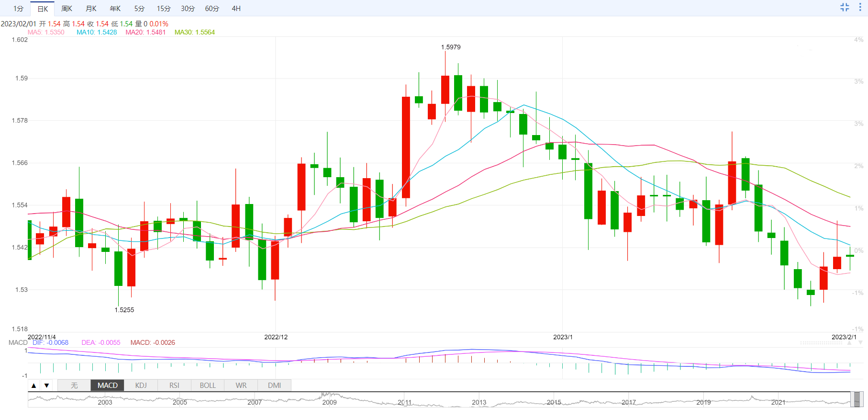Viewport: 868px width, 420px height.
Task: Click the 2023/02/01 quote date text
Action: coord(19,23)
